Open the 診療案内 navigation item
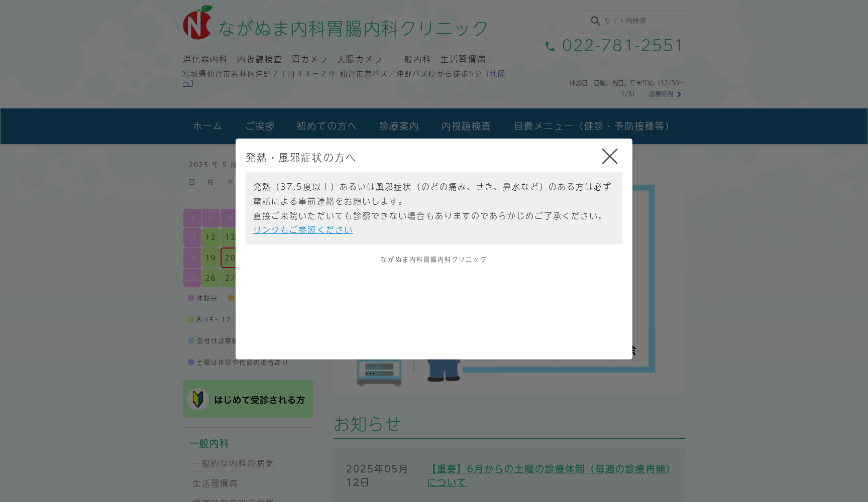The width and height of the screenshot is (868, 502). [399, 126]
